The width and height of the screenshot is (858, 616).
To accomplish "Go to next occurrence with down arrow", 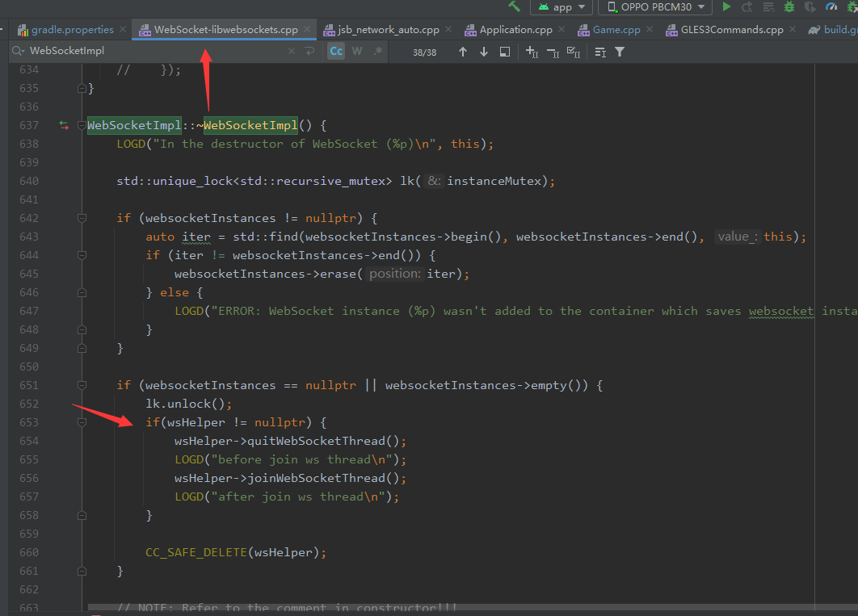I will 484,52.
